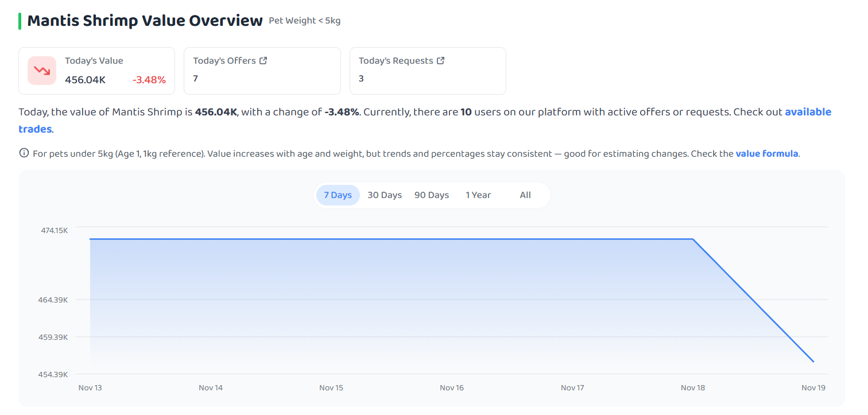Show the 1 Year chart range

pos(478,195)
